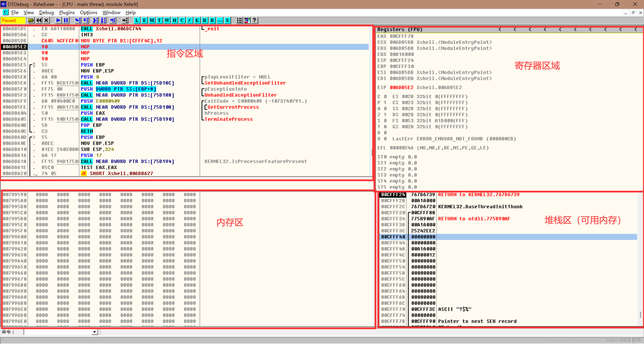Restart the program with the rewind icon
The width and height of the screenshot is (644, 344).
(39, 20)
